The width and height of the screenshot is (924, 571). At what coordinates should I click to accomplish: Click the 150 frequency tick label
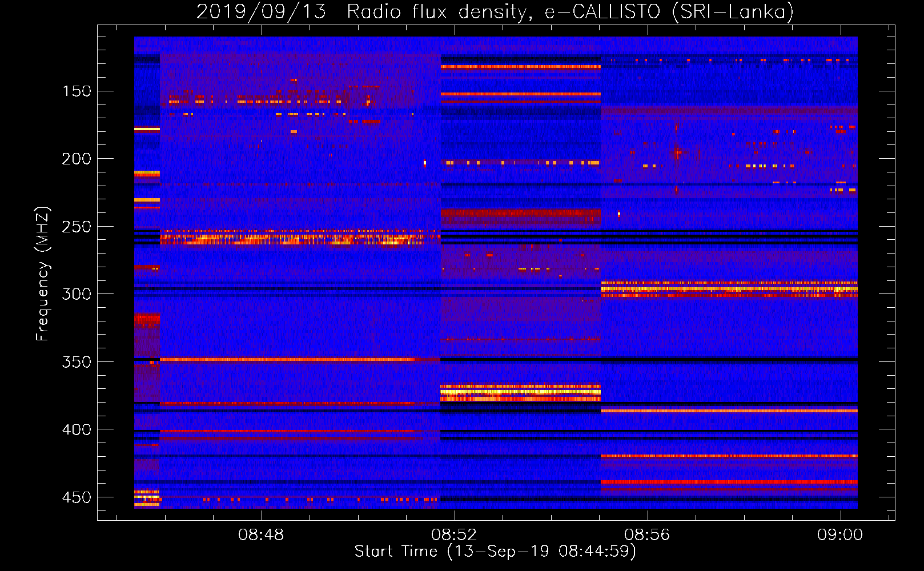pos(77,91)
